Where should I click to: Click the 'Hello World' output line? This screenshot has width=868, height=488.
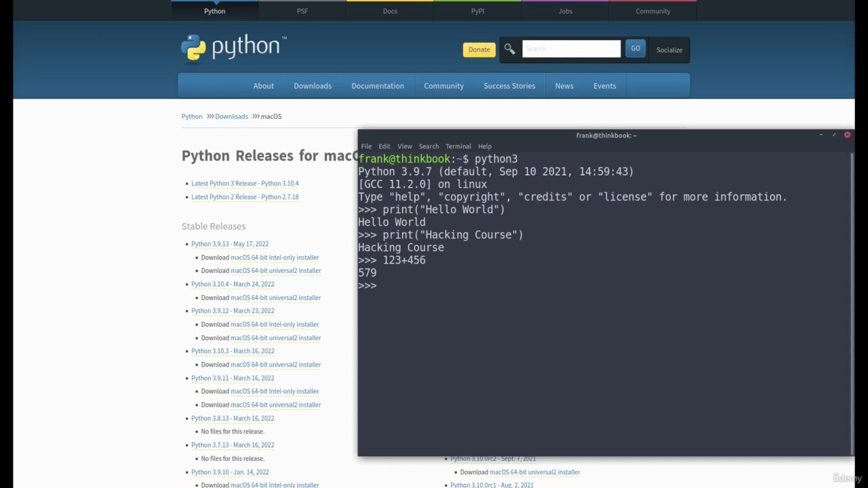tap(392, 222)
